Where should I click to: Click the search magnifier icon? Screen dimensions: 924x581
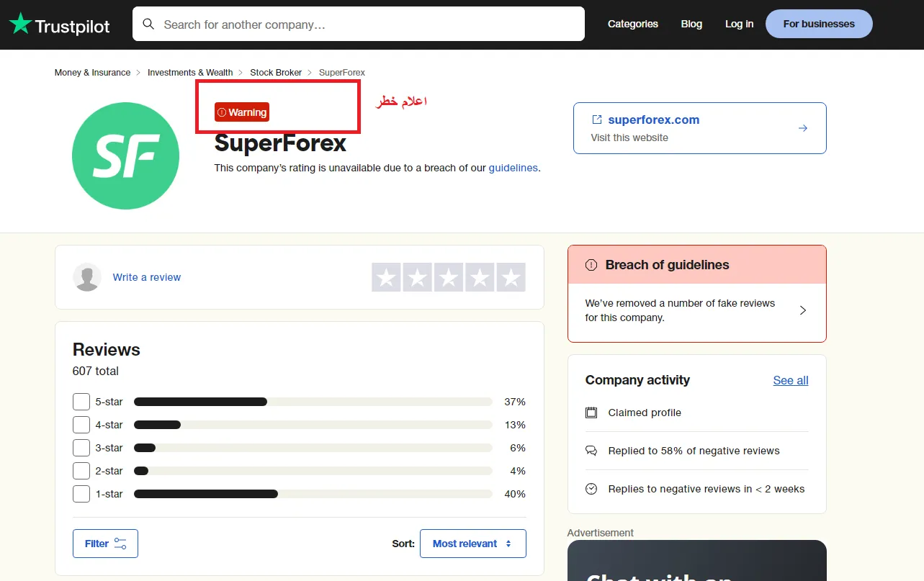pyautogui.click(x=148, y=24)
